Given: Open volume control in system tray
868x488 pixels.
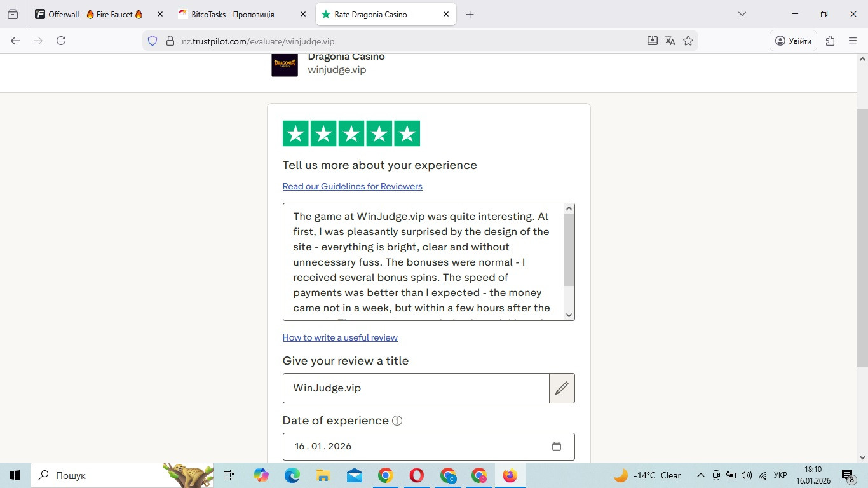Looking at the screenshot, I should coord(747,475).
